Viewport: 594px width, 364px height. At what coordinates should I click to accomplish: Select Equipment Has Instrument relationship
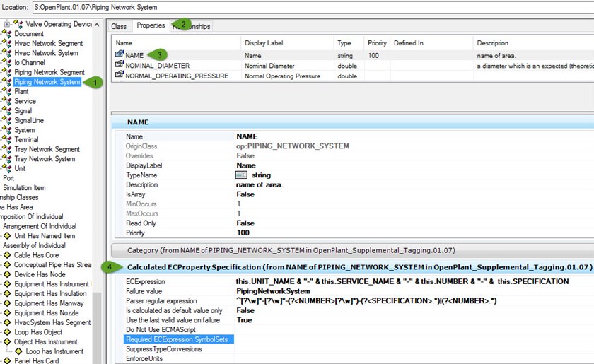point(52,284)
